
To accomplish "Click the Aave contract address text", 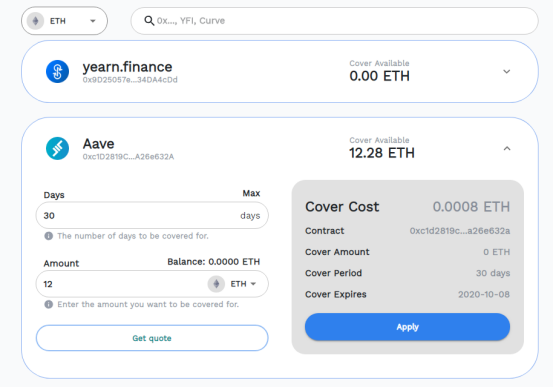I will pyautogui.click(x=128, y=157).
